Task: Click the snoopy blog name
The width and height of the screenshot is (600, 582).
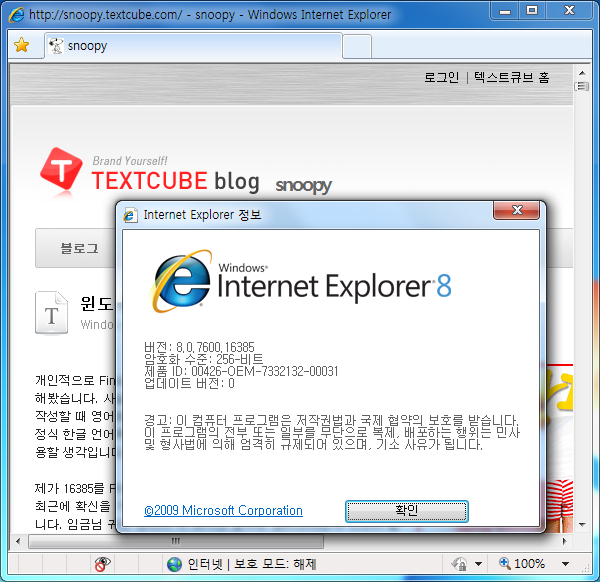Action: pos(303,186)
